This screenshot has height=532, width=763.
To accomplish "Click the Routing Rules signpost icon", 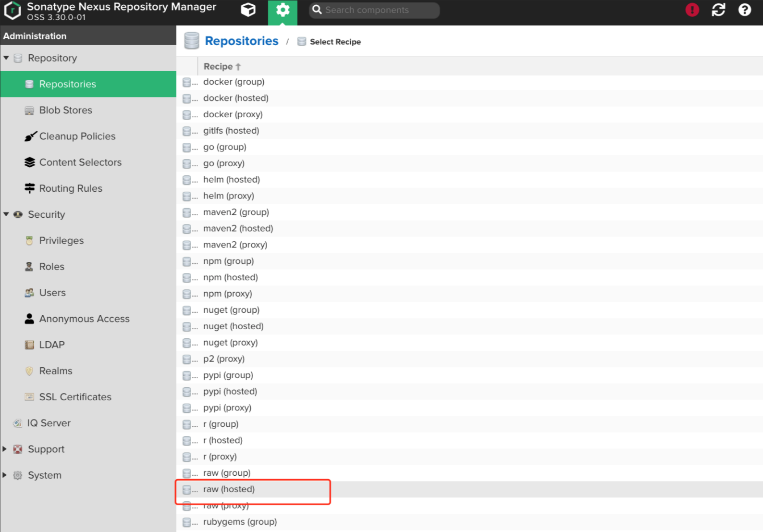I will click(30, 188).
